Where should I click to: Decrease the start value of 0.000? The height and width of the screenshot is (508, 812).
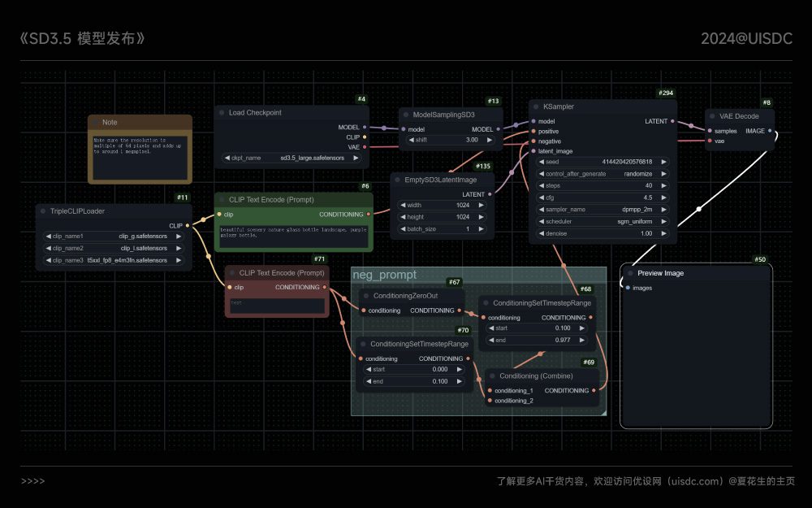pos(368,369)
